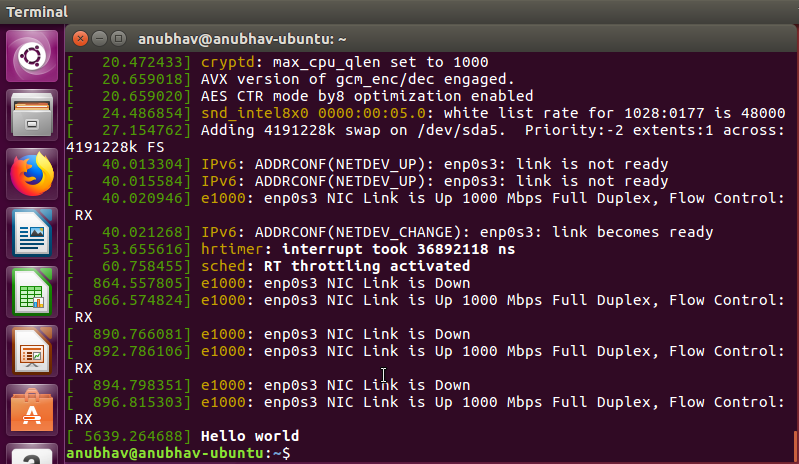Maximize the terminal window
The height and width of the screenshot is (464, 799).
click(118, 39)
